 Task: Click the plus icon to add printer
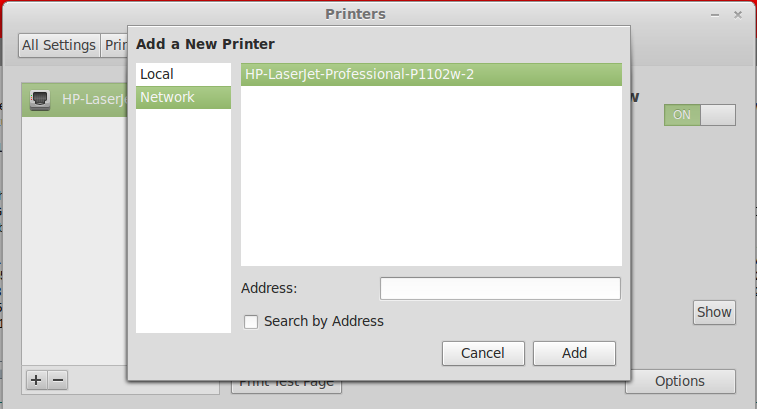tap(36, 380)
